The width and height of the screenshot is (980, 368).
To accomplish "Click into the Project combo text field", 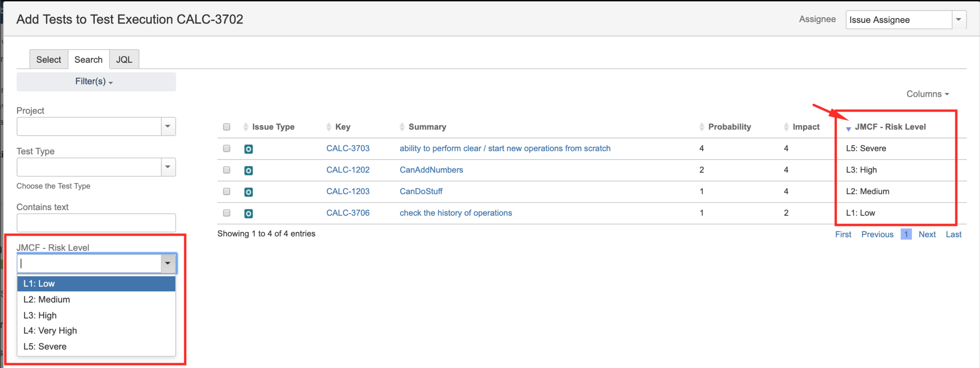I will coord(89,127).
